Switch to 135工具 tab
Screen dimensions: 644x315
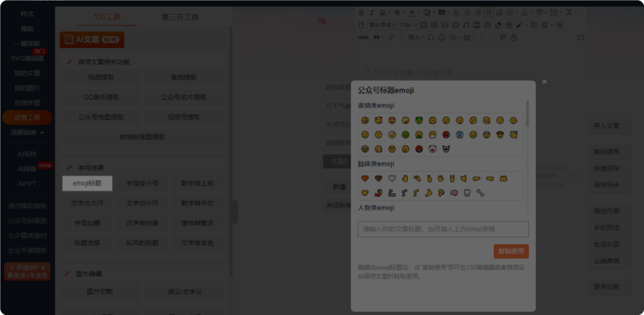coord(107,17)
